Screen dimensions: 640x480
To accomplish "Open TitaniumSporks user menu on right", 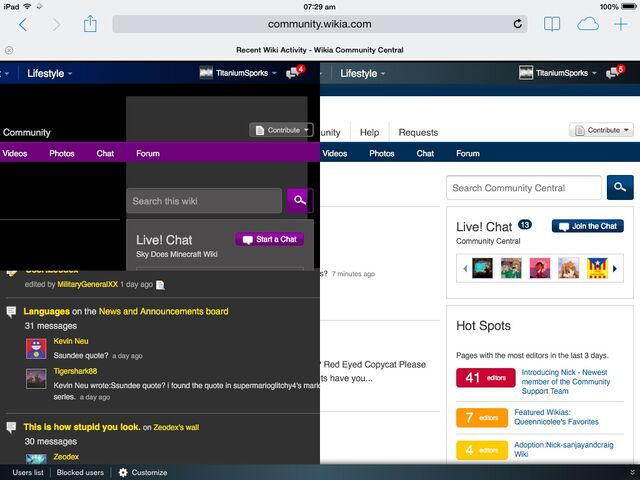I will [x=566, y=73].
